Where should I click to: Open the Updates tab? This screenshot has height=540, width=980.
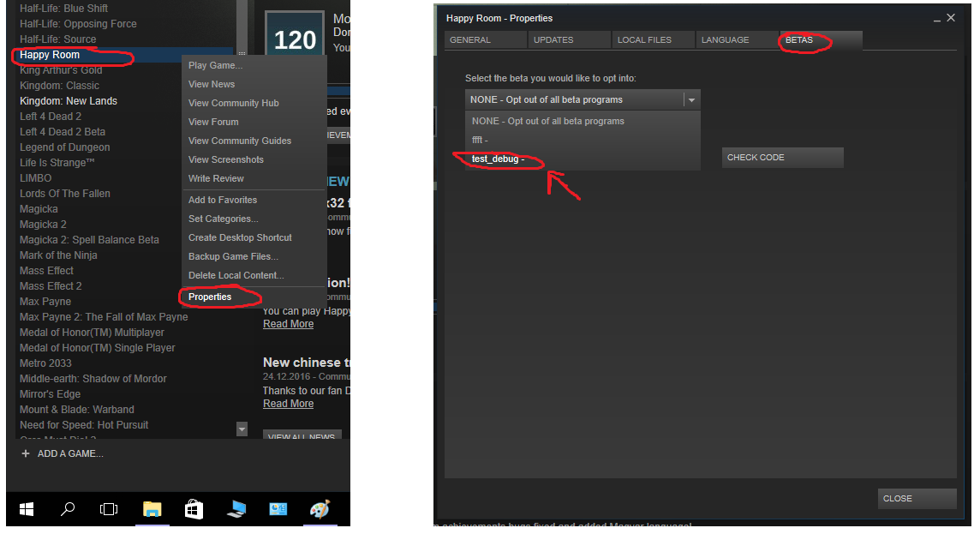click(x=553, y=40)
